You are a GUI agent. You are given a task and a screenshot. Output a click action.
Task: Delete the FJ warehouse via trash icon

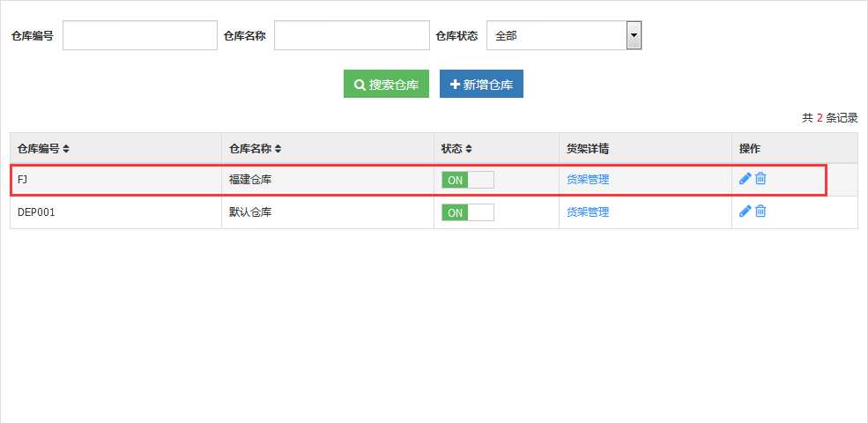click(760, 178)
